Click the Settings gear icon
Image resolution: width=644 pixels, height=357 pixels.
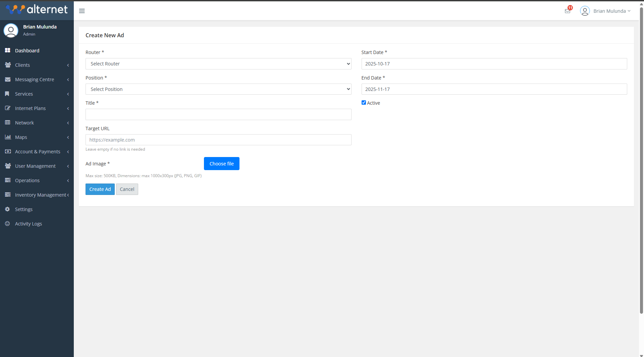coord(8,209)
